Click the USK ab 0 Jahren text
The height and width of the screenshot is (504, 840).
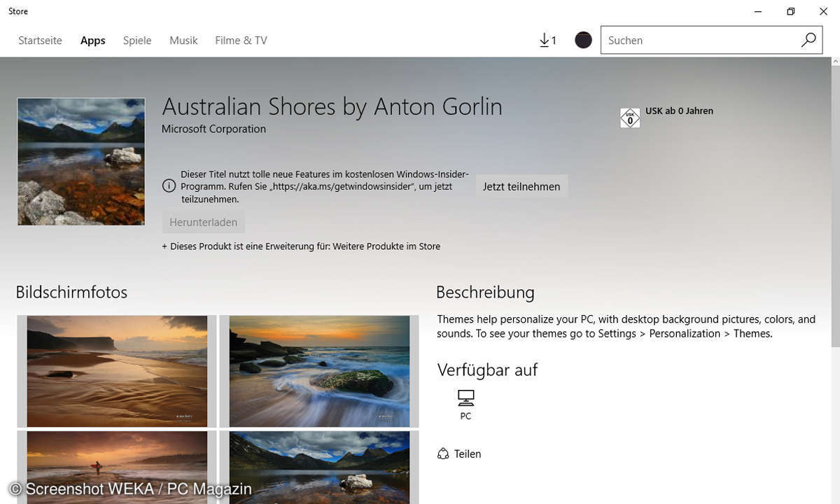pos(679,111)
